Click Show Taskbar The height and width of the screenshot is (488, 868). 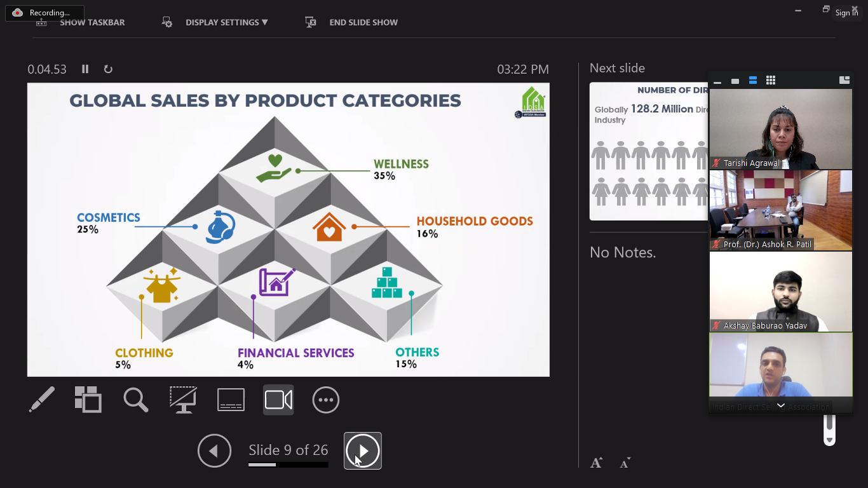81,22
